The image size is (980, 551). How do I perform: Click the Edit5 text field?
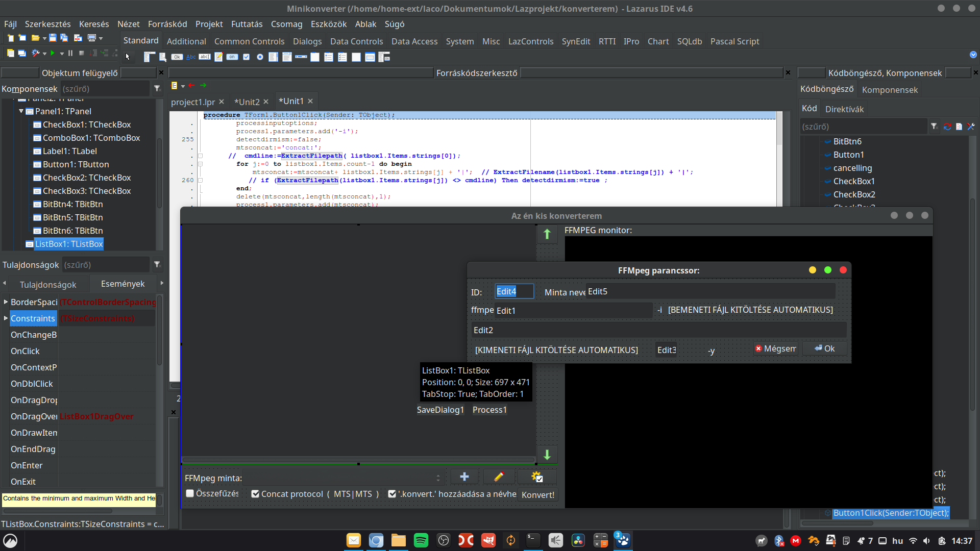click(709, 292)
